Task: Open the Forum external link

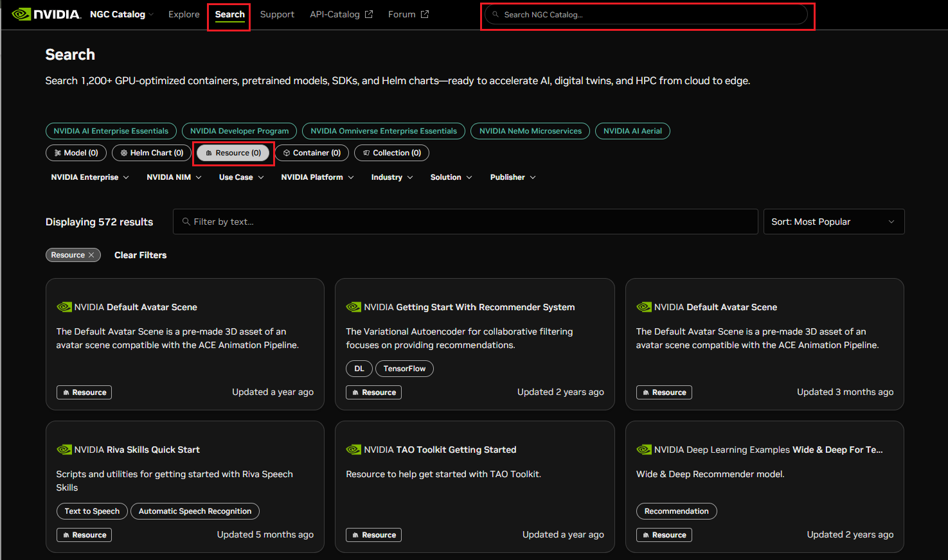Action: 408,14
